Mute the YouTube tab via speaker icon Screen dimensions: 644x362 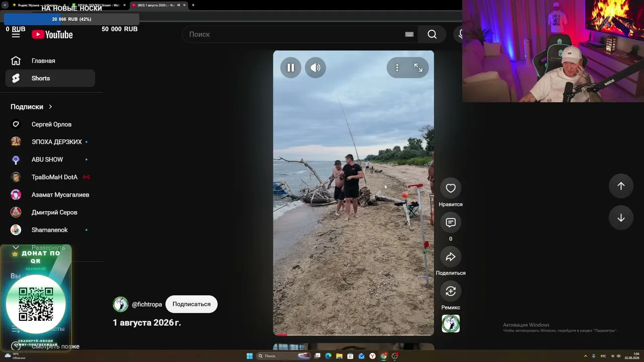(178, 5)
